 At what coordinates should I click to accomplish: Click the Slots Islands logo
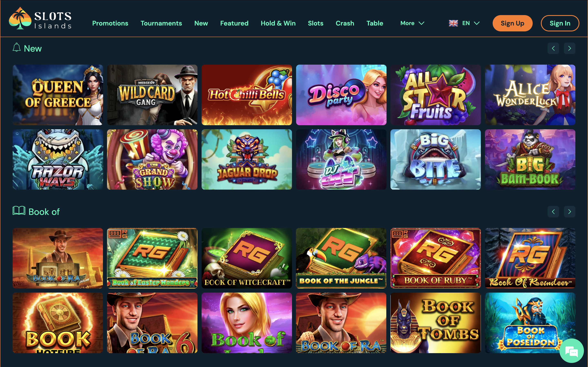pyautogui.click(x=40, y=18)
